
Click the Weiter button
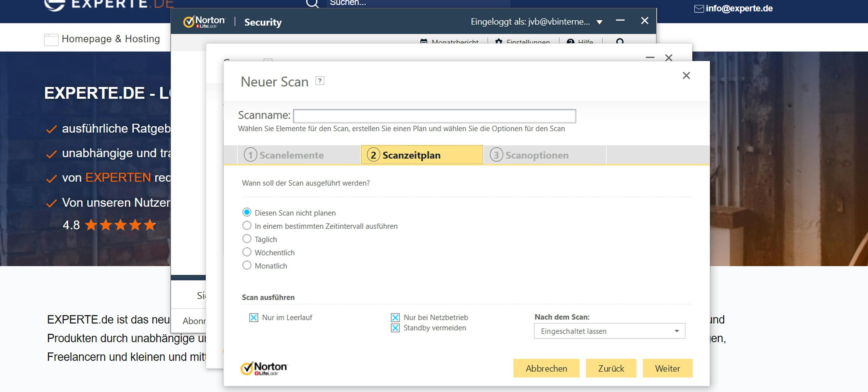click(x=667, y=368)
